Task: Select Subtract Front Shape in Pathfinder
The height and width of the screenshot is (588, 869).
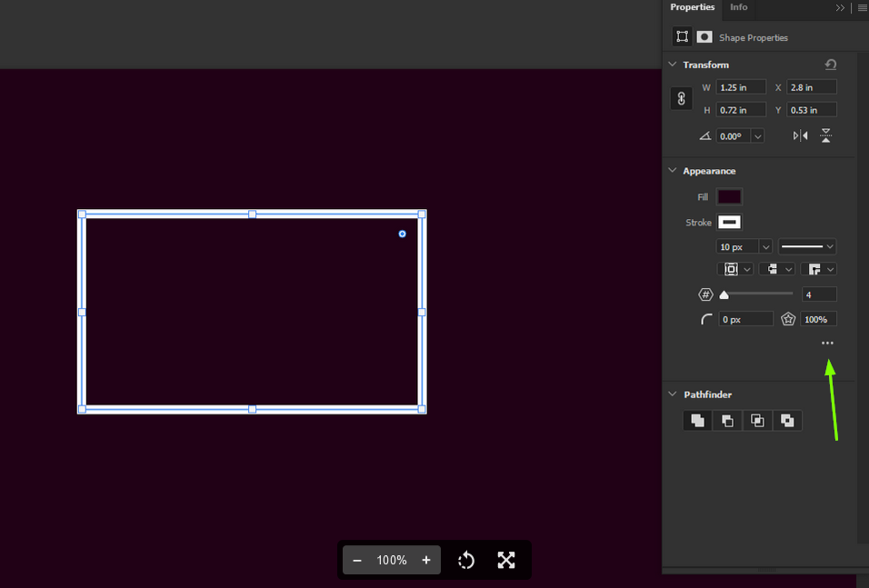Action: coord(727,420)
